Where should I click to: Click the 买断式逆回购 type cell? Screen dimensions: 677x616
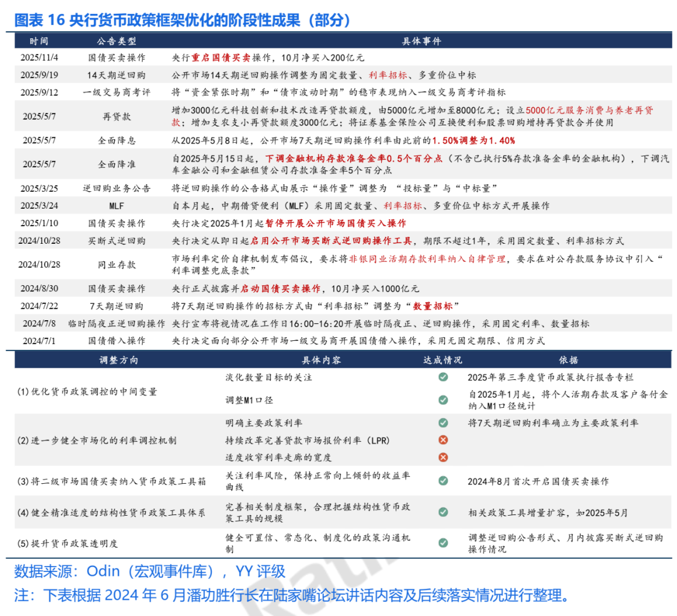117,241
